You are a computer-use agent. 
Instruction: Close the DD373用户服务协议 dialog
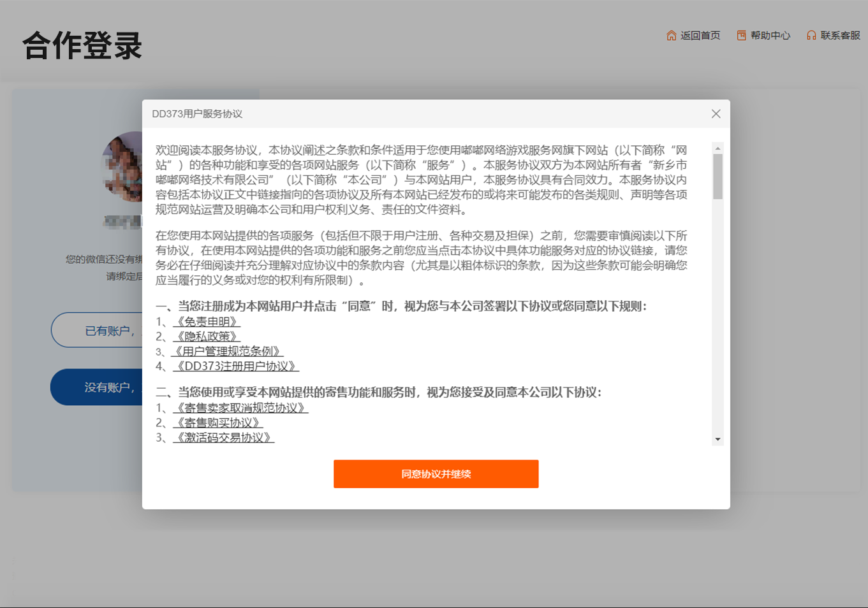tap(716, 113)
